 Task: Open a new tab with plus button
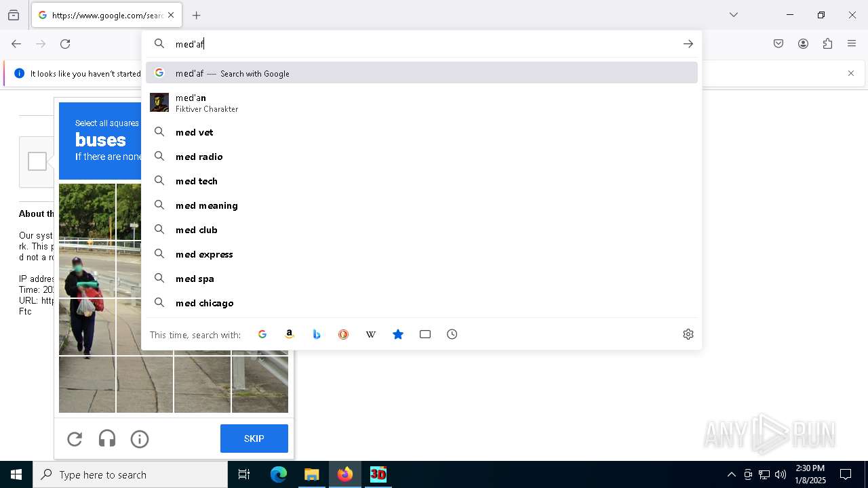[196, 15]
